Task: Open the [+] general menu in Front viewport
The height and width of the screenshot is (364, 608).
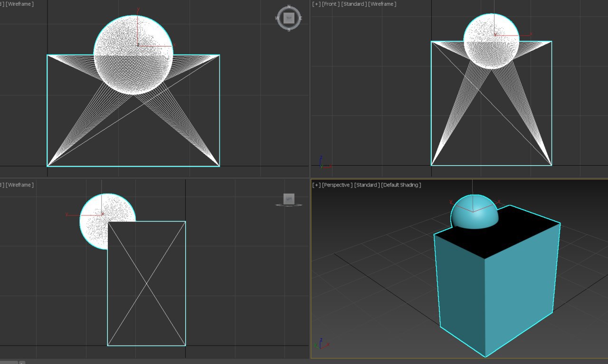Action: click(x=316, y=4)
